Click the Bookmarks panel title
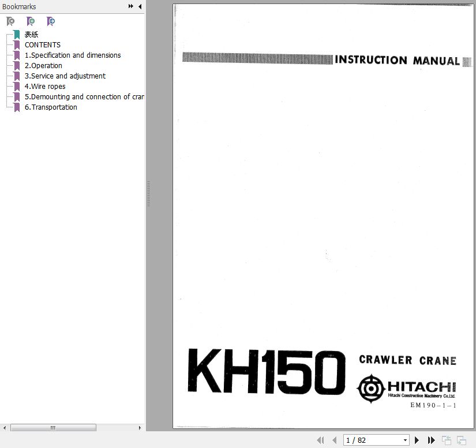This screenshot has height=448, width=476. (19, 6)
